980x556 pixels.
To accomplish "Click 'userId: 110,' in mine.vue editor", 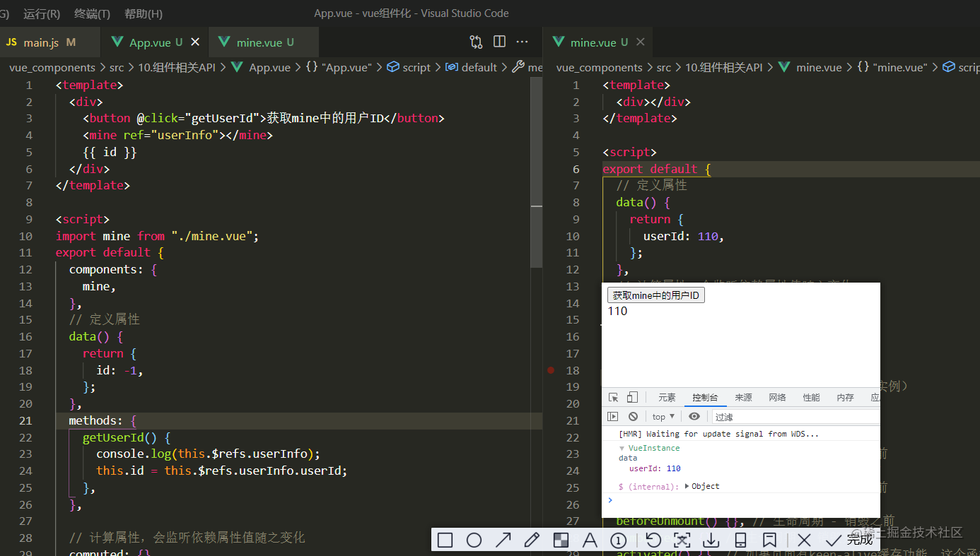I will click(x=684, y=236).
